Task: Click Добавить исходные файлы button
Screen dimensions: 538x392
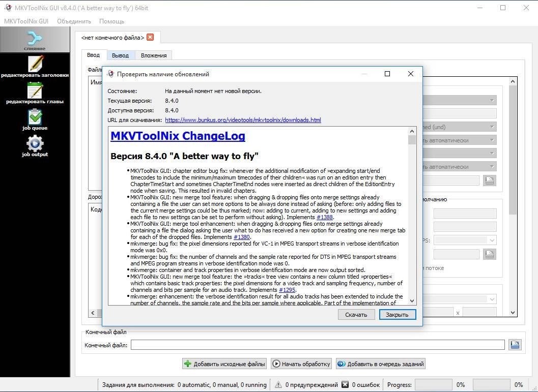Action: (225, 364)
